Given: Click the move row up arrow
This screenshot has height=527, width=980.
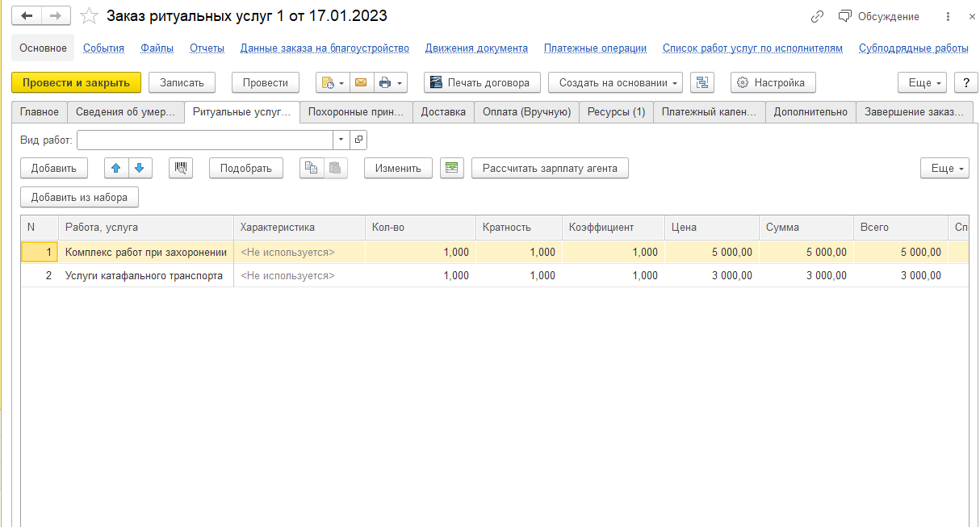Looking at the screenshot, I should point(116,168).
